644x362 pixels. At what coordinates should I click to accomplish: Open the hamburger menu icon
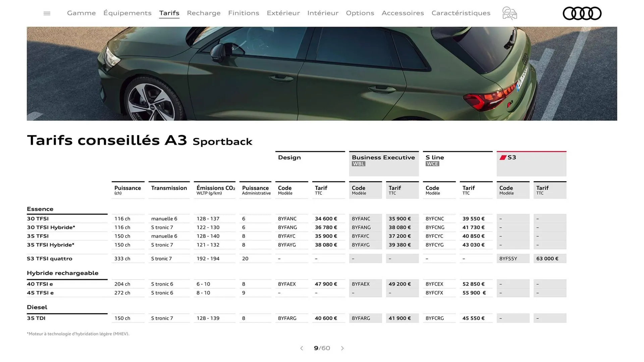[x=47, y=13]
